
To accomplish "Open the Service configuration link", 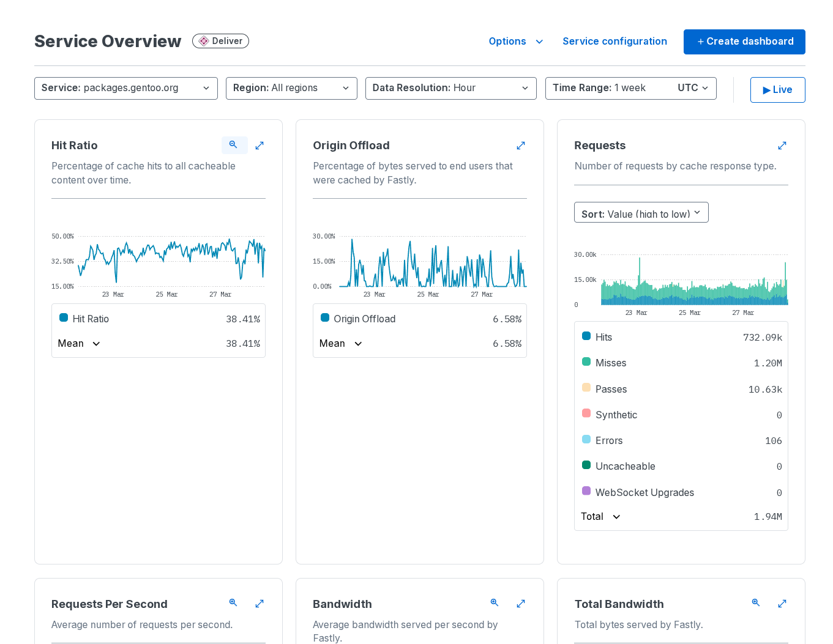I will point(614,42).
